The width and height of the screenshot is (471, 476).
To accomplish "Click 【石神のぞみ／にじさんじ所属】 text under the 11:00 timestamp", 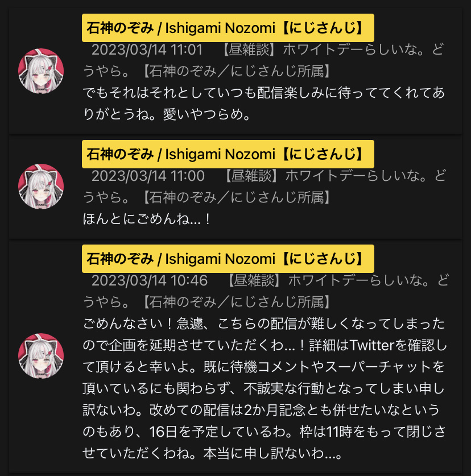I will pyautogui.click(x=236, y=198).
